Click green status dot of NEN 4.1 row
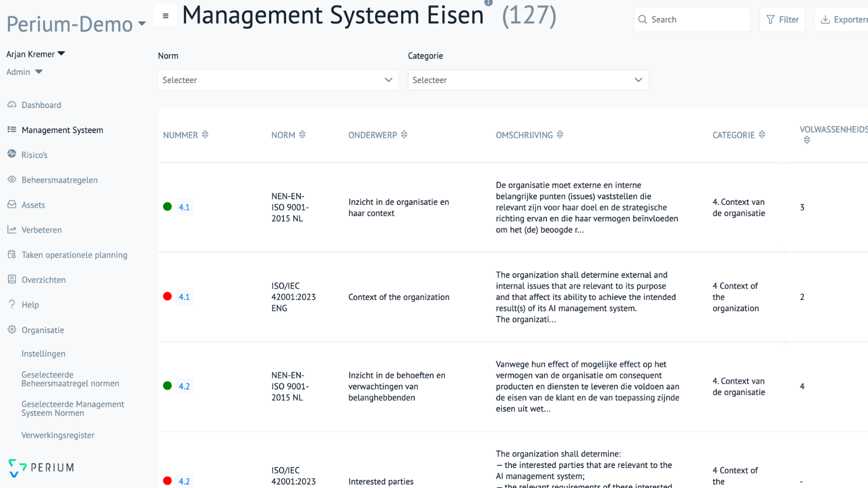This screenshot has width=868, height=488. (x=168, y=207)
